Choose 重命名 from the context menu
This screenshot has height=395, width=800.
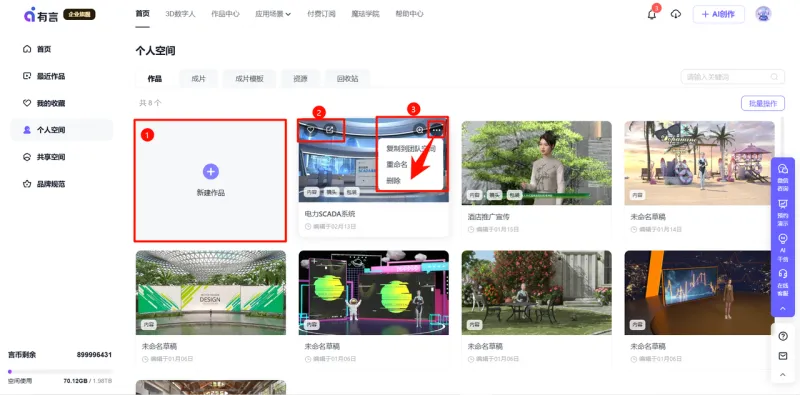(x=396, y=164)
